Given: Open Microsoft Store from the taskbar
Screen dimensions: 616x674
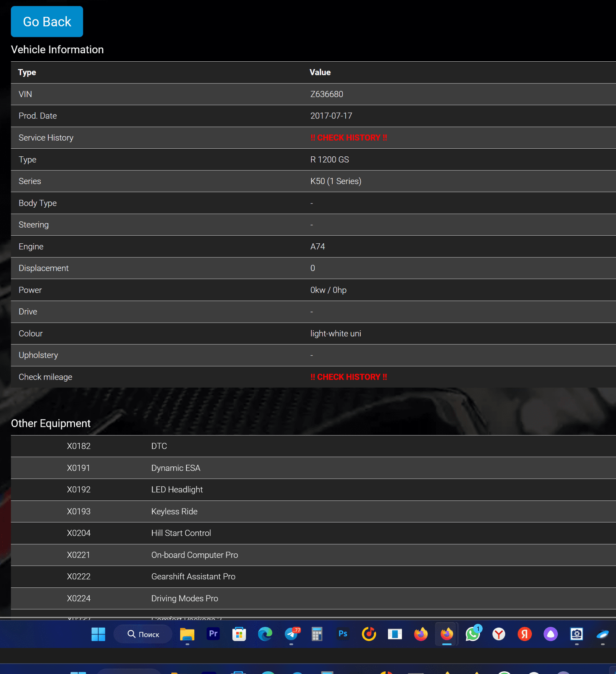Looking at the screenshot, I should (239, 634).
